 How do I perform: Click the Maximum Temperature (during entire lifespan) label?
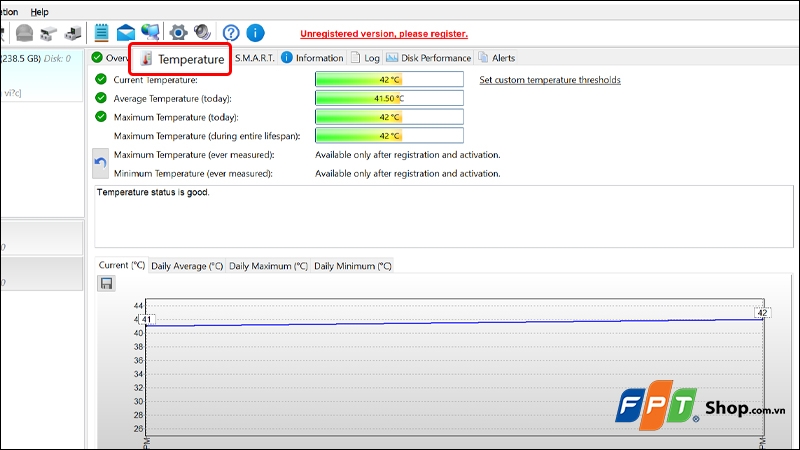tap(207, 136)
